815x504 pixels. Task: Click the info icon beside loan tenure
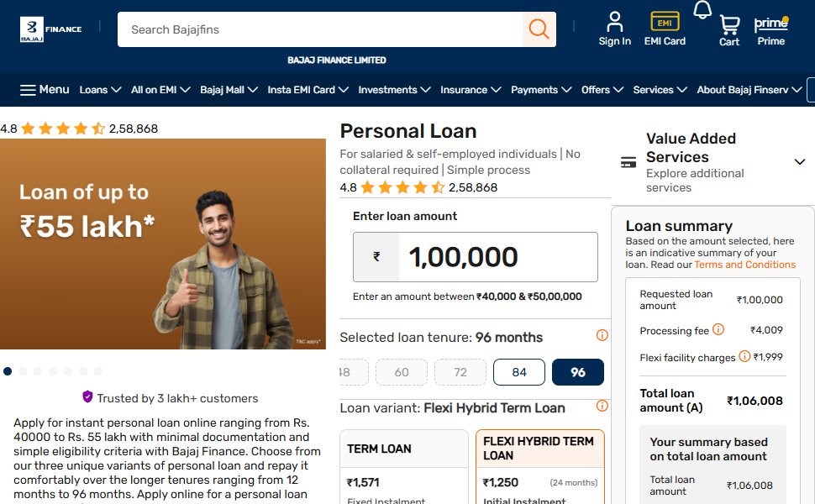point(602,335)
